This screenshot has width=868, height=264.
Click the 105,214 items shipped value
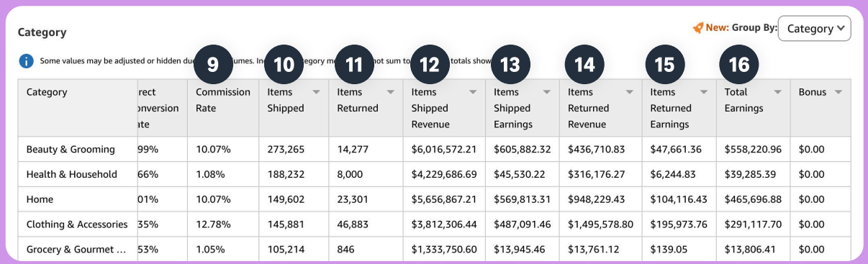coord(286,250)
